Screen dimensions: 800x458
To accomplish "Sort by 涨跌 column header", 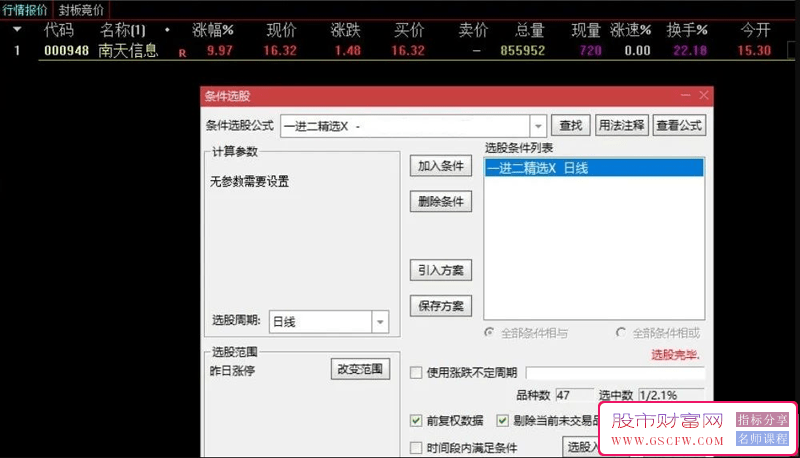I will click(345, 30).
